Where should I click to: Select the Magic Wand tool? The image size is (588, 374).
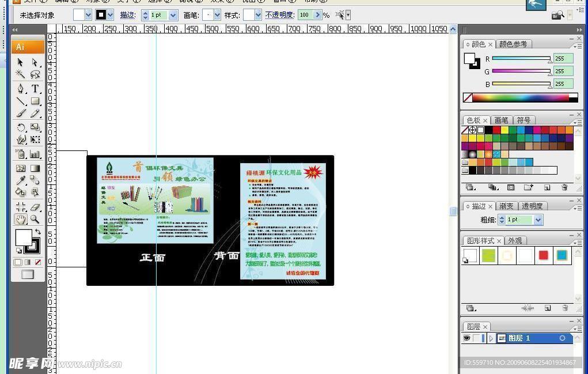pyautogui.click(x=21, y=74)
